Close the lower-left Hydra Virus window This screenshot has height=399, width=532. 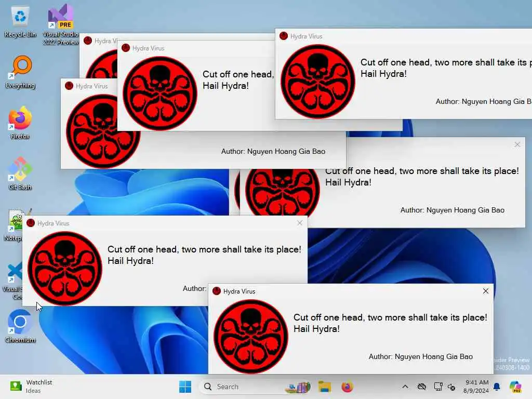click(300, 223)
